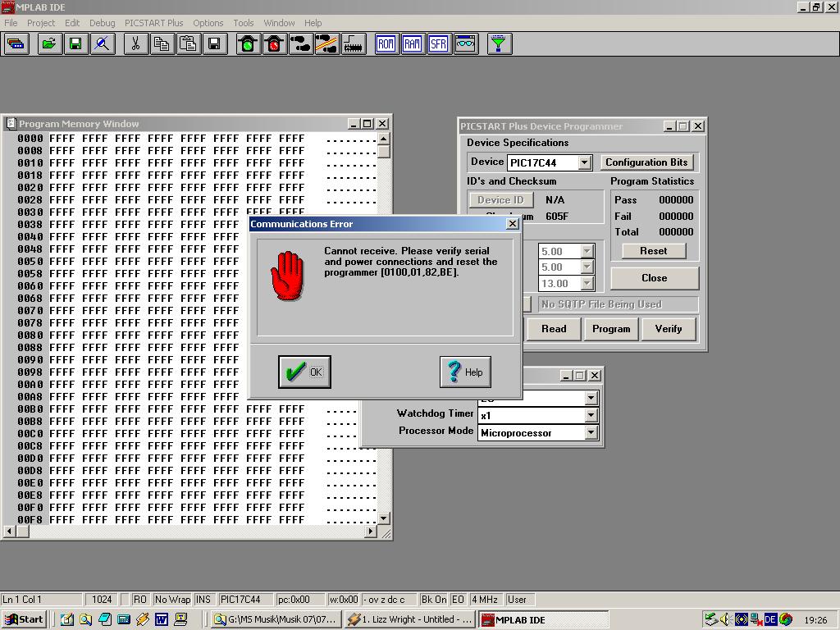
Task: Expand the Device PIC17C44 dropdown
Action: [x=584, y=162]
